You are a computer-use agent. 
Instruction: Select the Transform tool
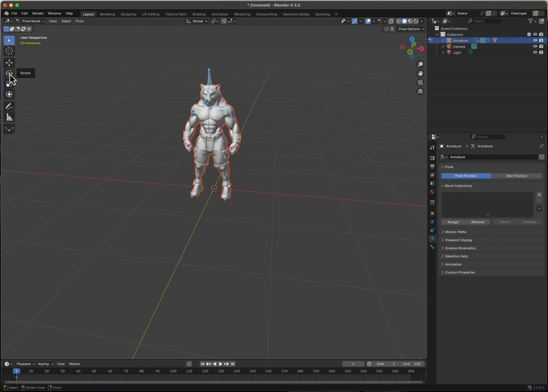tap(9, 94)
